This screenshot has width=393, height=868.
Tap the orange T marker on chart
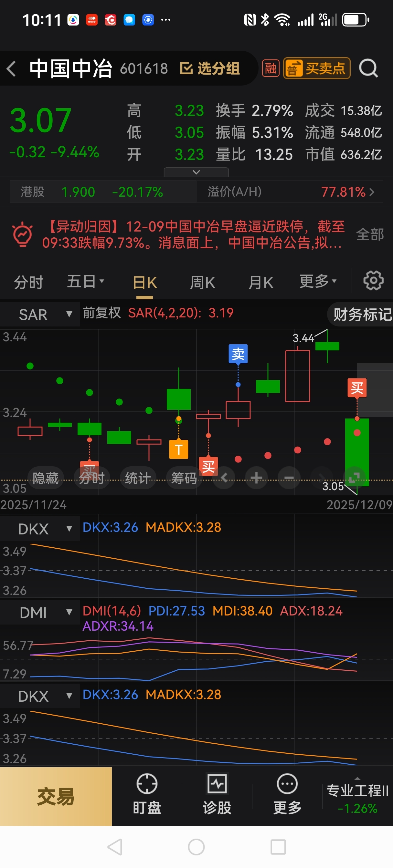click(178, 449)
